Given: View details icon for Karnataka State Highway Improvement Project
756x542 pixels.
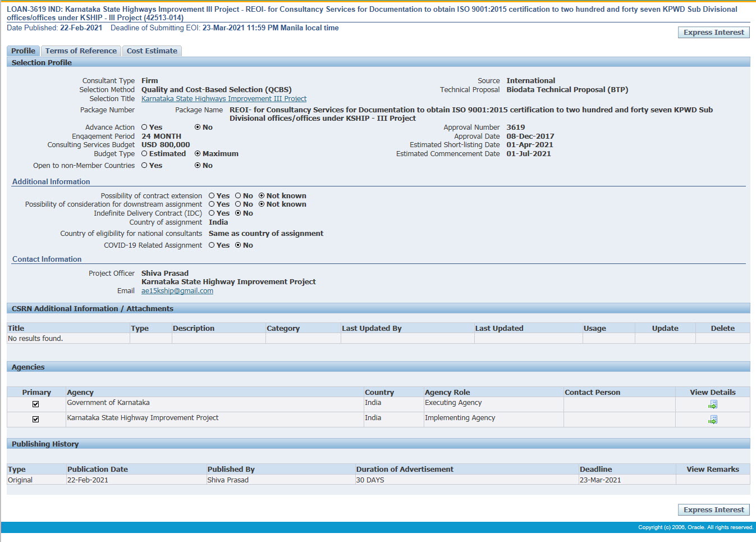Looking at the screenshot, I should (x=713, y=420).
